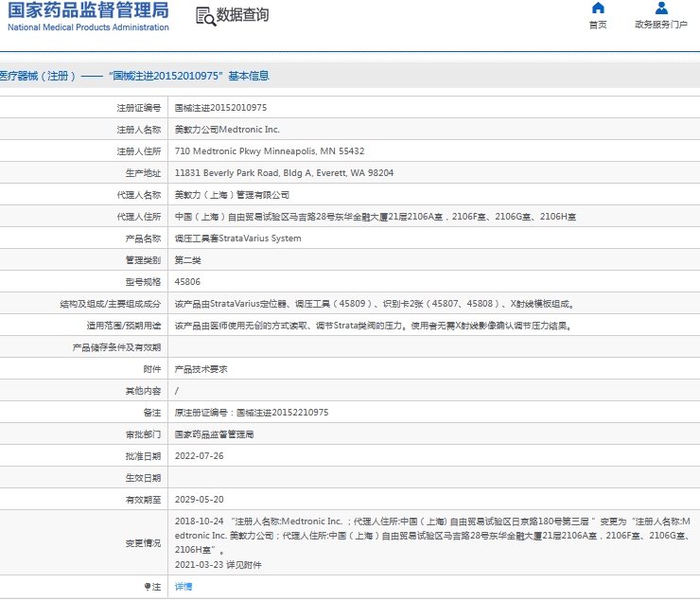Select attachment 产品技术要求
Viewport: 700px width, 601px height.
click(x=201, y=369)
